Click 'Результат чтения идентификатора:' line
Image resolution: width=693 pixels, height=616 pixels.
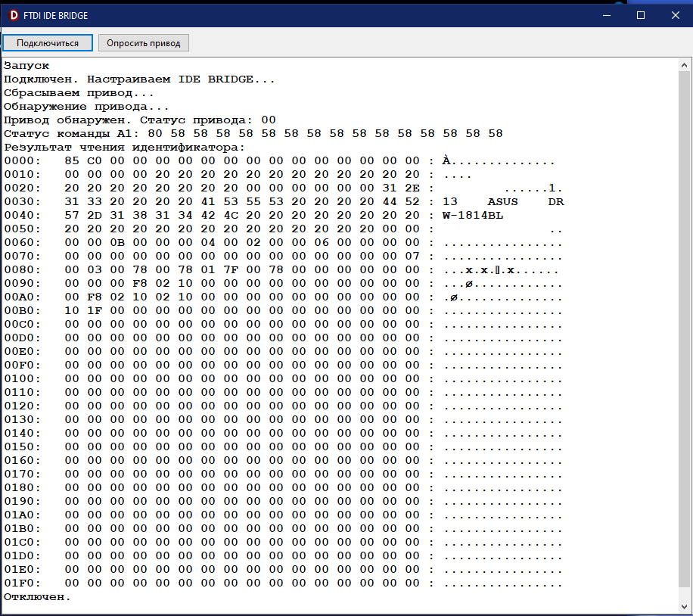(124, 148)
